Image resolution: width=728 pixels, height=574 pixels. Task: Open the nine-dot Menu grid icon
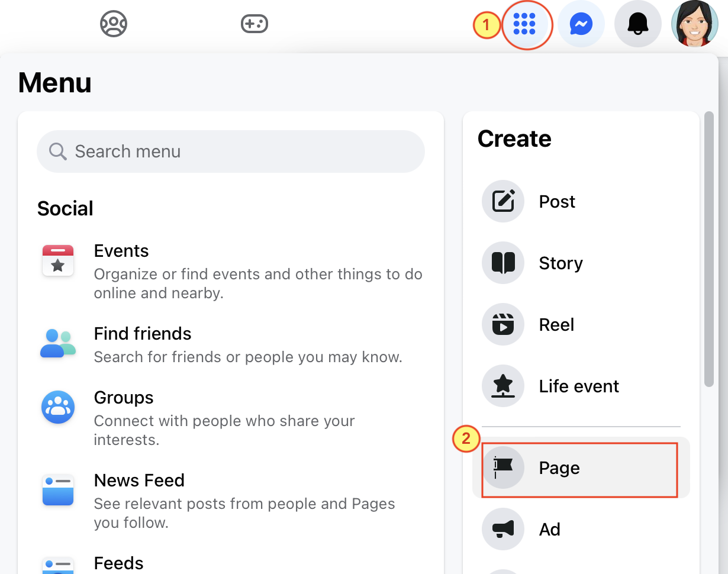524,24
